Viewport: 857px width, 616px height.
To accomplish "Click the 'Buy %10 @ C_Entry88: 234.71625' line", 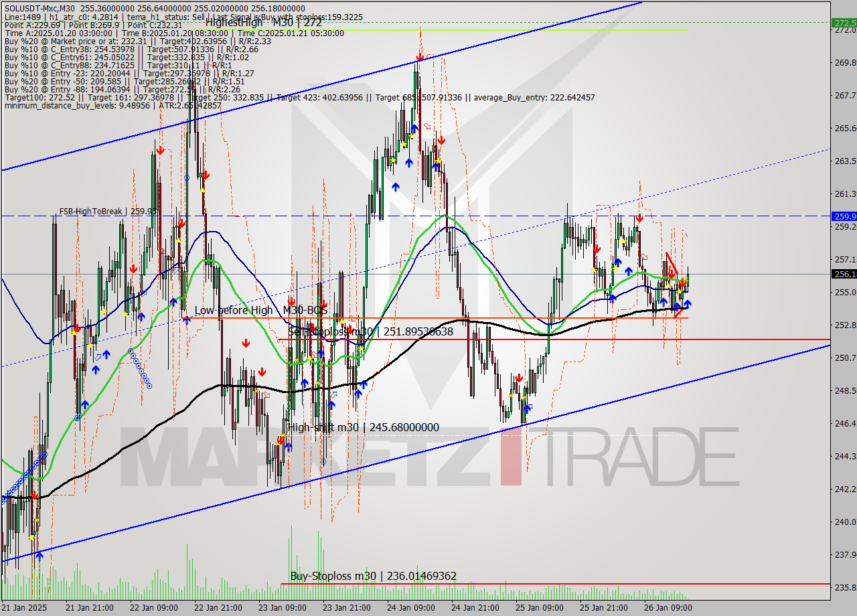I will coord(119,65).
